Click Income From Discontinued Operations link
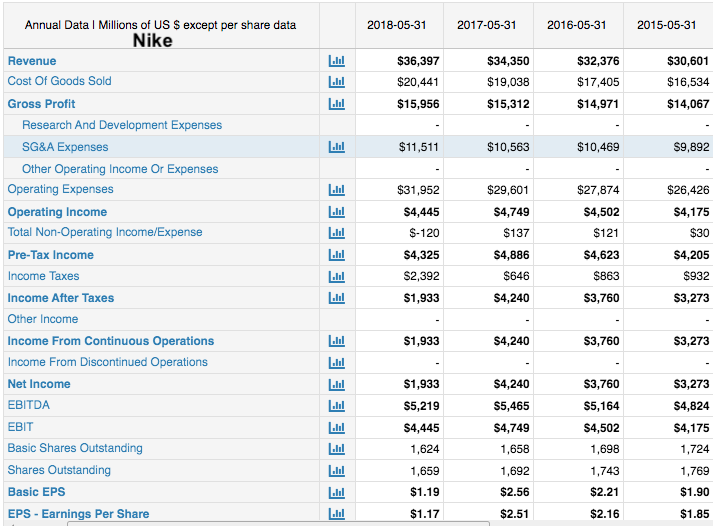This screenshot has height=526, width=713. [108, 362]
